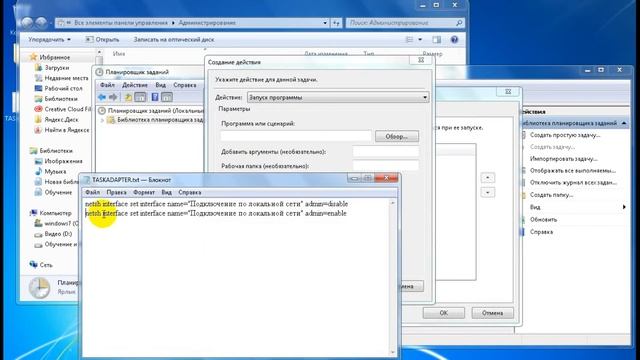
Task: Select Избранное star in Explorer sidebar
Action: pyautogui.click(x=33, y=57)
